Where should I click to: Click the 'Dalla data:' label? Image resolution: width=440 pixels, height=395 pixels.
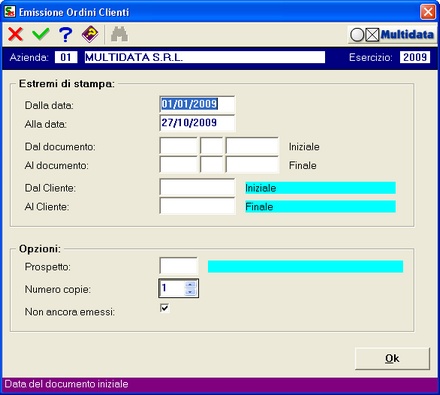49,105
